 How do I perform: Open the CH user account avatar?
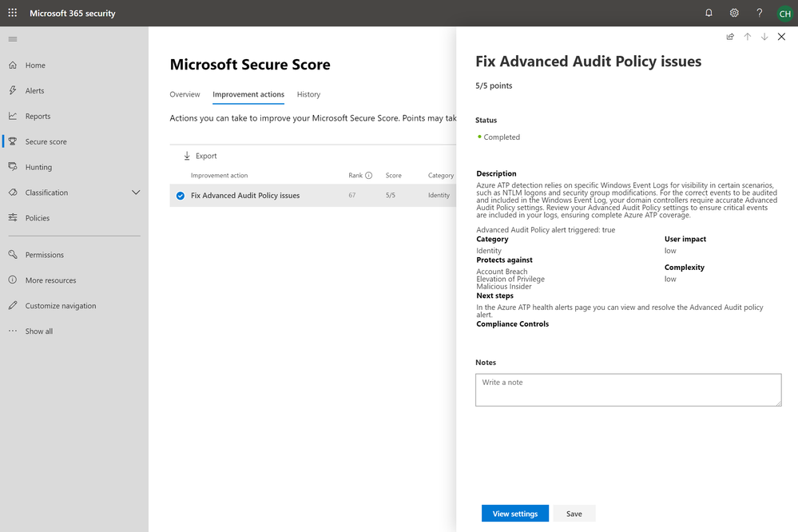784,13
